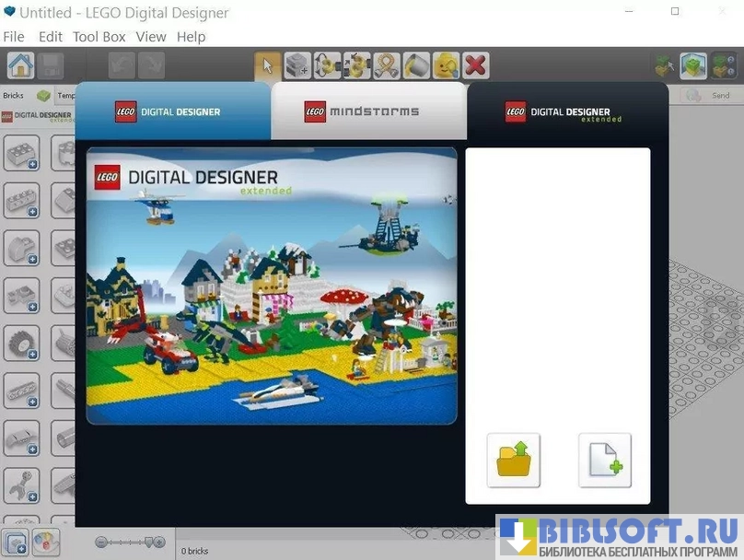Open the Tool Box menu
Screen dimensions: 744x560
pyautogui.click(x=99, y=37)
